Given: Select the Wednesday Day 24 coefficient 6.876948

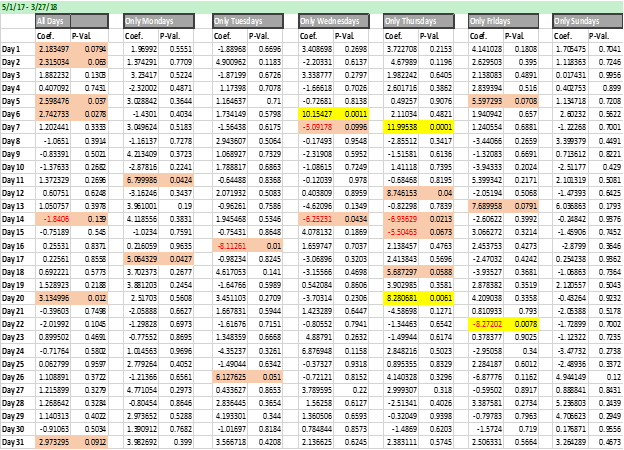Looking at the screenshot, I should pos(316,351).
